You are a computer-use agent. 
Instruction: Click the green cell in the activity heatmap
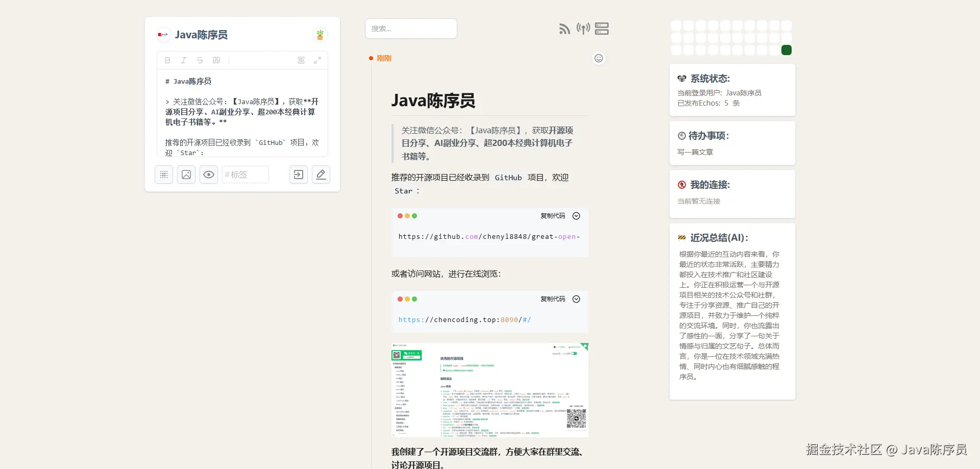pos(787,50)
